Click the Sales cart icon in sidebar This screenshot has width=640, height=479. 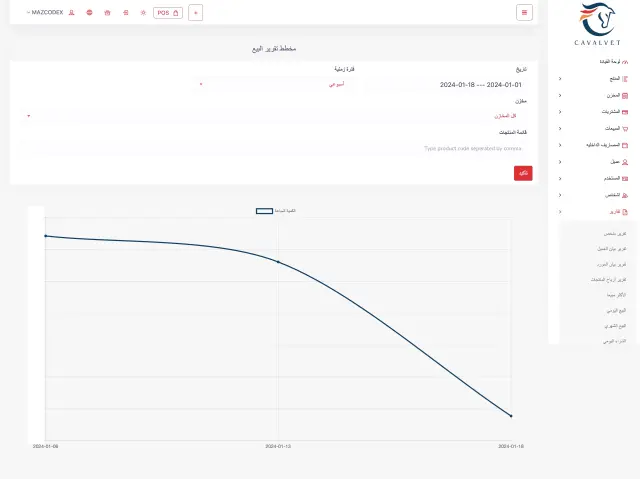pos(625,129)
